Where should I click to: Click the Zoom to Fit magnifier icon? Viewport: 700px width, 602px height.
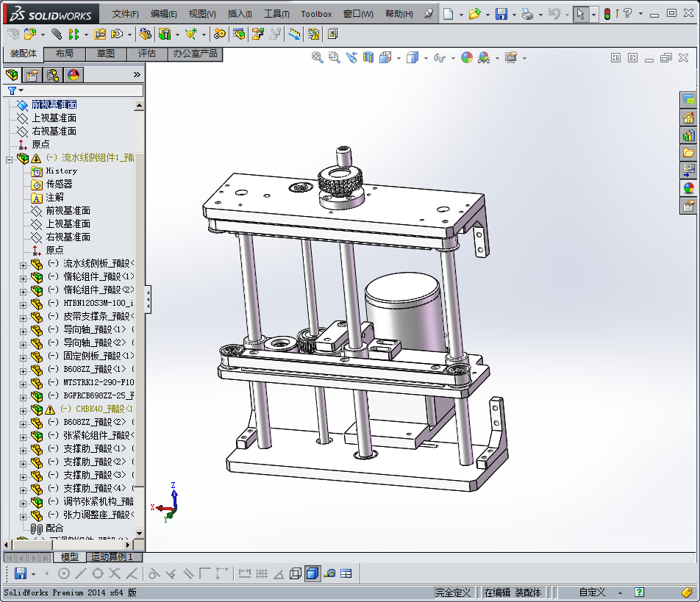318,57
